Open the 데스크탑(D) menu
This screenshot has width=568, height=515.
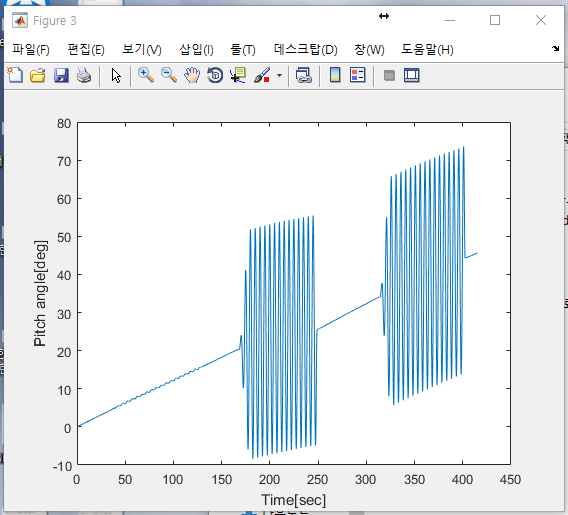(x=305, y=49)
